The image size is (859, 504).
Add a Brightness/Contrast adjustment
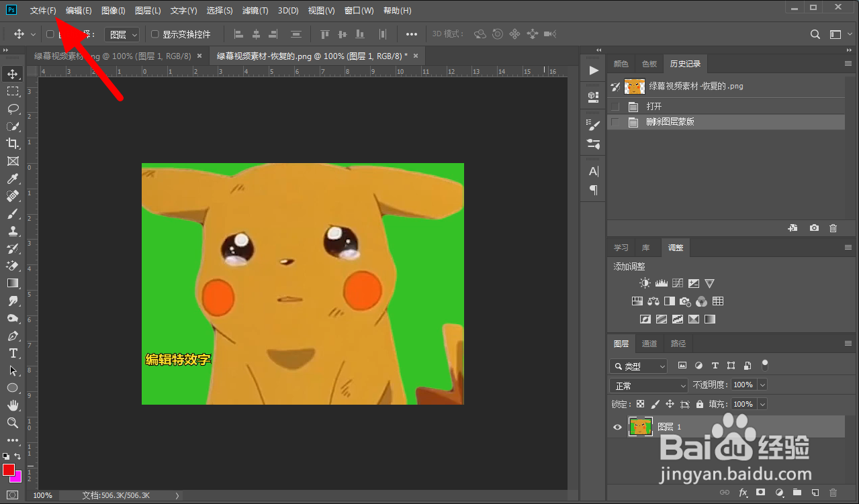(x=645, y=283)
